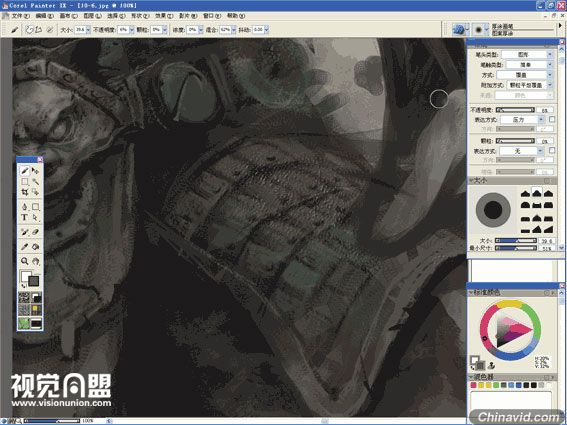Open the 颗粒 grain dropdown on property bar
The image size is (567, 425).
coord(165,30)
